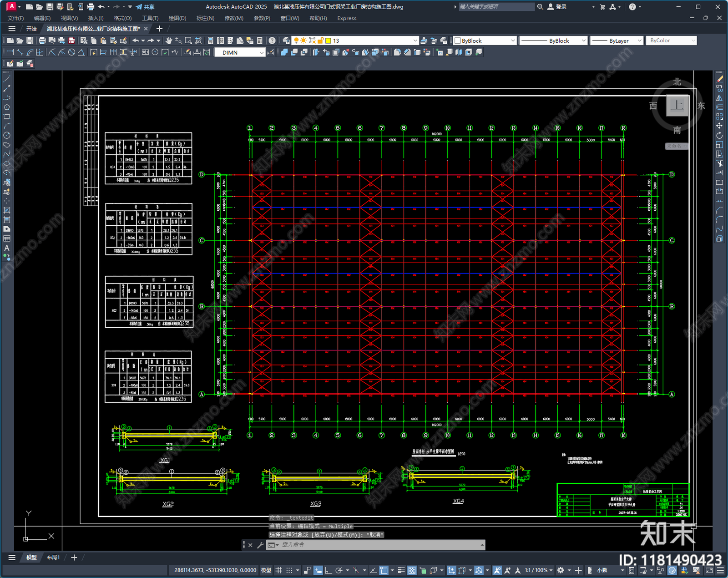Viewport: 728px width, 578px height.
Task: Select the Diameter dimension tool
Action: [71, 52]
